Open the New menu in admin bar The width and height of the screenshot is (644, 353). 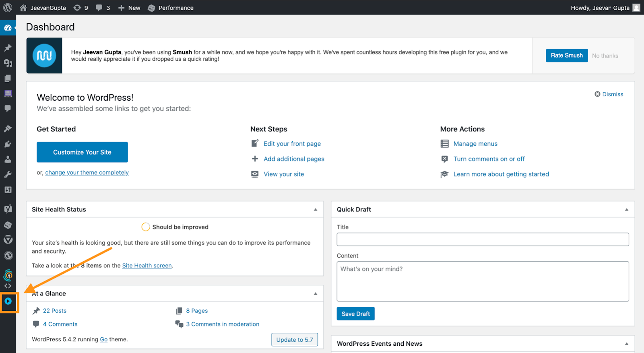pos(129,8)
